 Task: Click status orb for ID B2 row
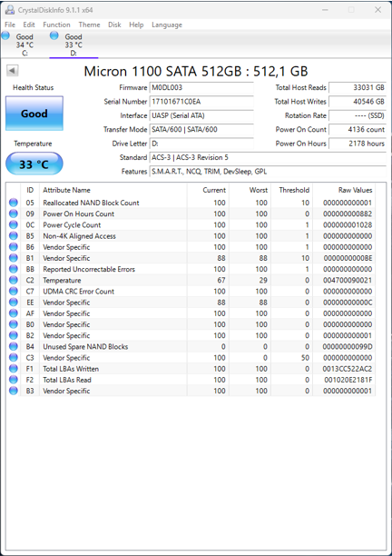13,335
